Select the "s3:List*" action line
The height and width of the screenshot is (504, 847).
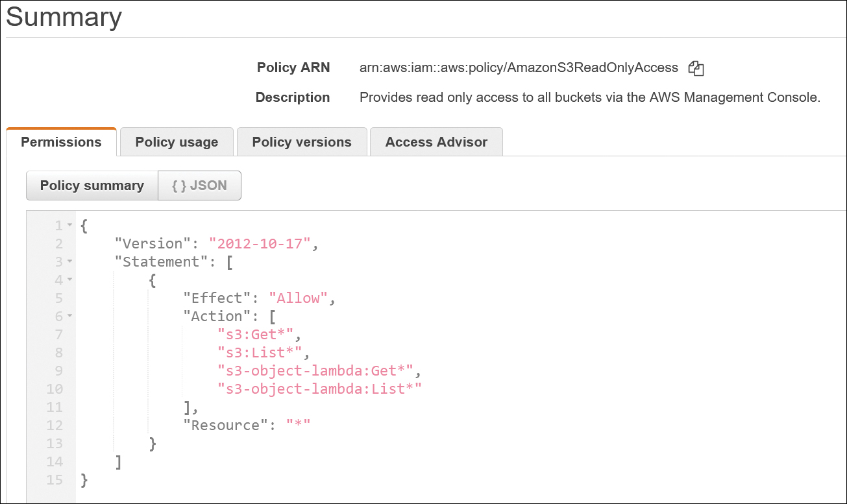coord(260,353)
